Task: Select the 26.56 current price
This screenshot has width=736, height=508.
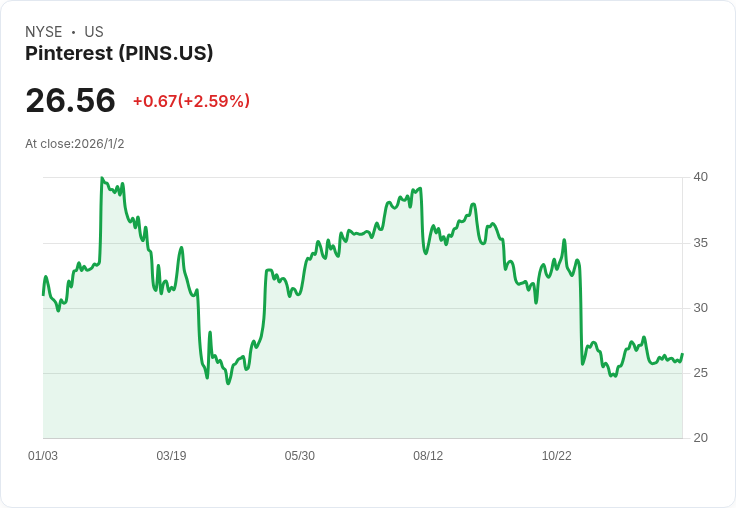Action: coord(70,100)
